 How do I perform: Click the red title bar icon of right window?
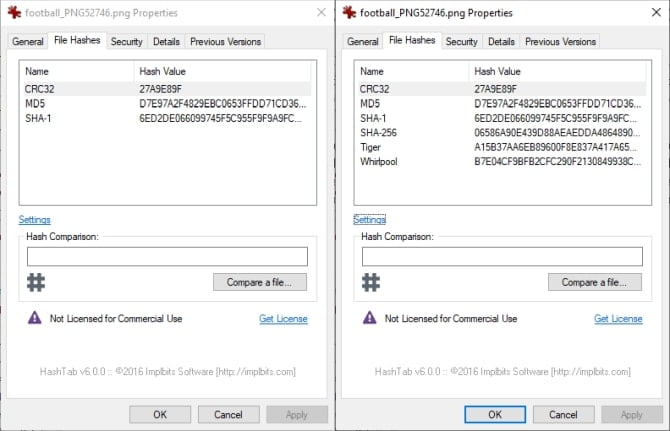click(349, 12)
